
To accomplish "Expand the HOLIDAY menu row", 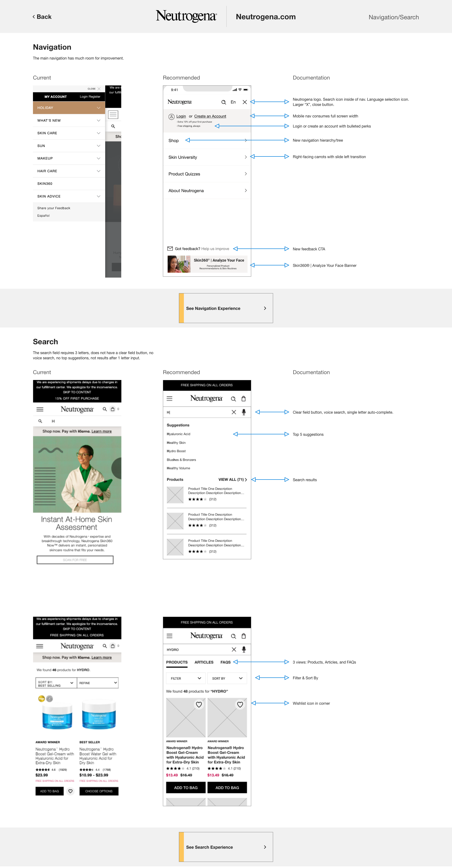I will coord(69,108).
